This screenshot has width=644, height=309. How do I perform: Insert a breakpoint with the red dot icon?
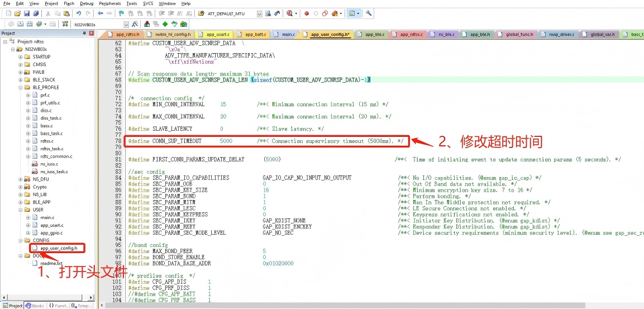tap(307, 13)
